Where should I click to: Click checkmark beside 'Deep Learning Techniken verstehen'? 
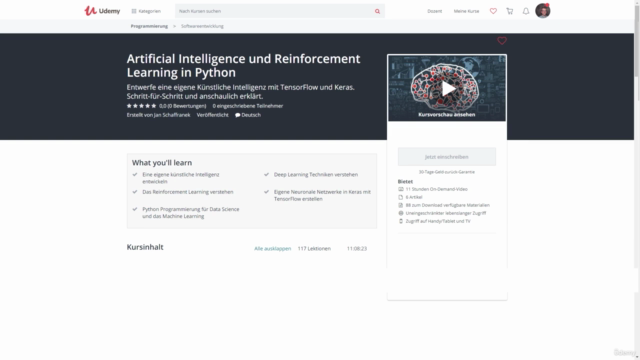pos(267,174)
